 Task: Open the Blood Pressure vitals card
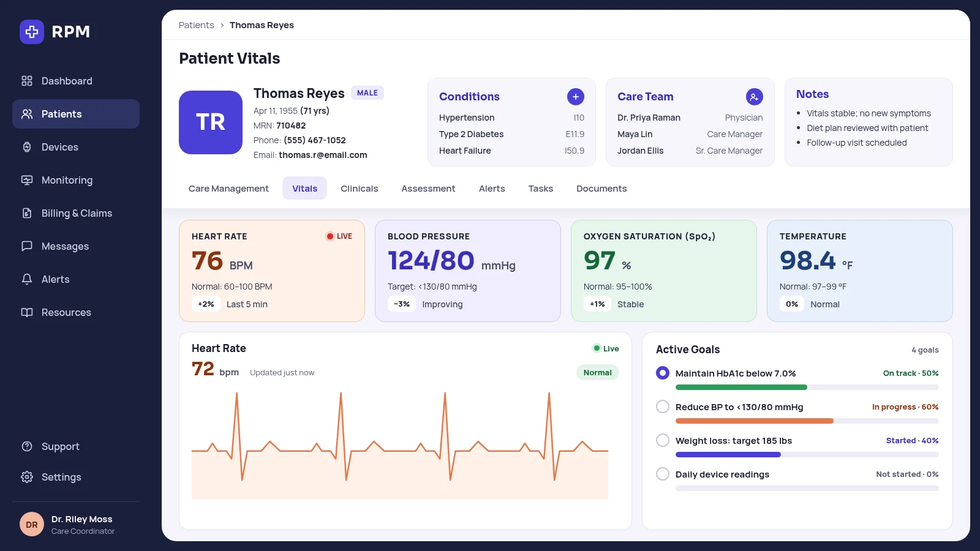pyautogui.click(x=468, y=271)
